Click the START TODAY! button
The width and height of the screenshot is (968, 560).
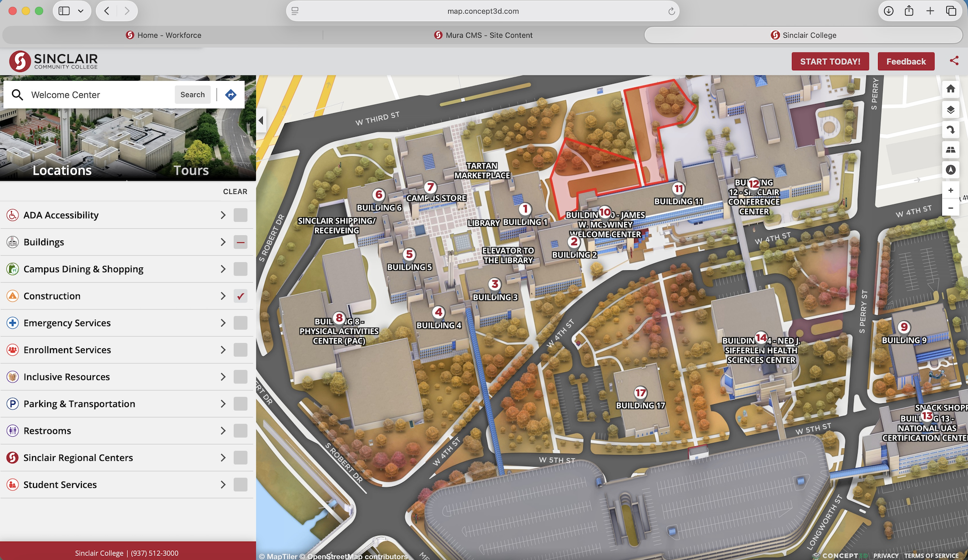click(830, 61)
